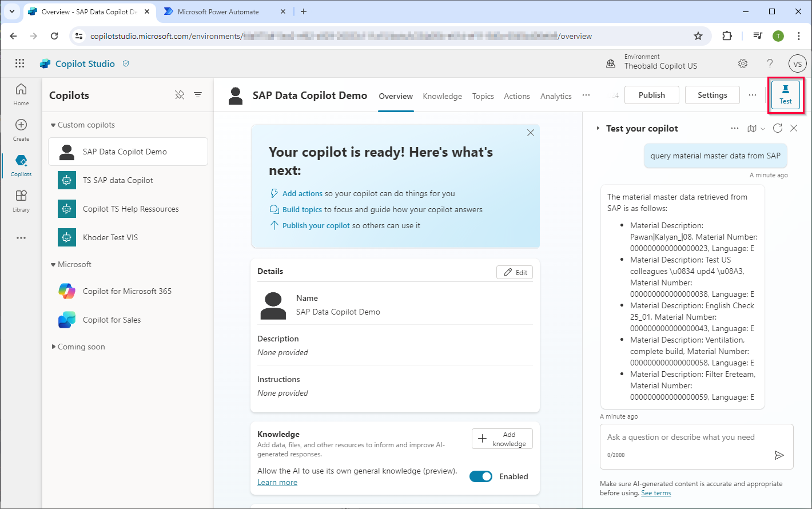The image size is (812, 509).
Task: Click the browser back arrow
Action: (x=14, y=36)
